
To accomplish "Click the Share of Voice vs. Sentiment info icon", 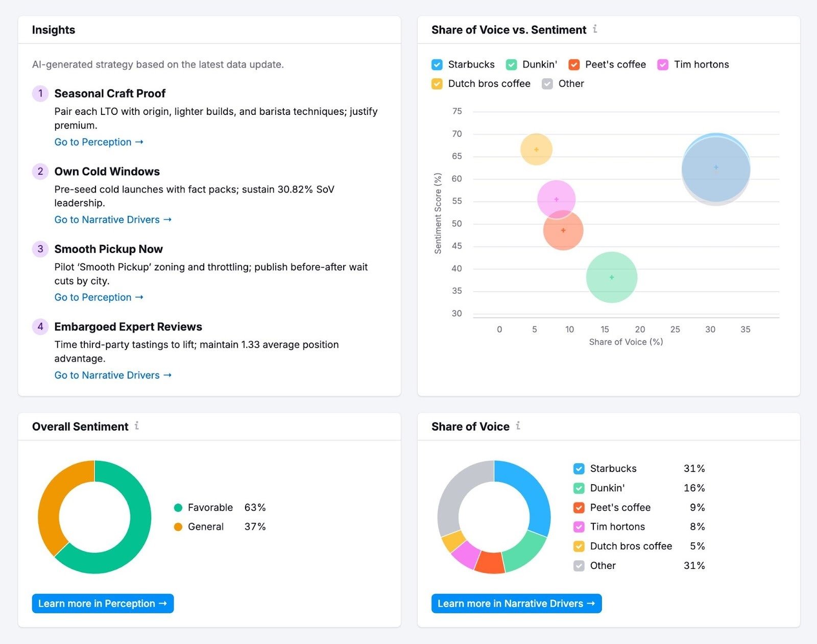I will (595, 30).
